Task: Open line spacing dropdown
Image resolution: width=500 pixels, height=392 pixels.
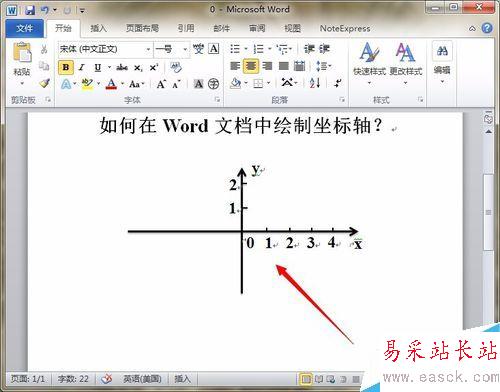Action: click(323, 66)
